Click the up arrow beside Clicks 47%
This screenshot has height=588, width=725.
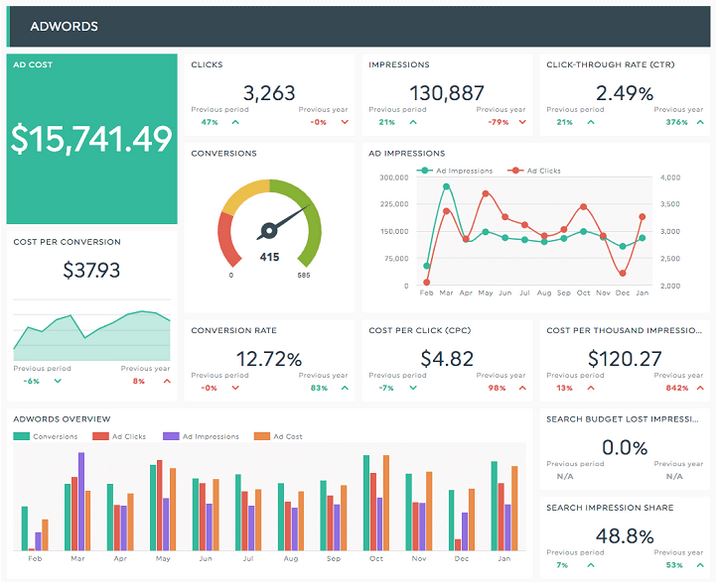[235, 122]
